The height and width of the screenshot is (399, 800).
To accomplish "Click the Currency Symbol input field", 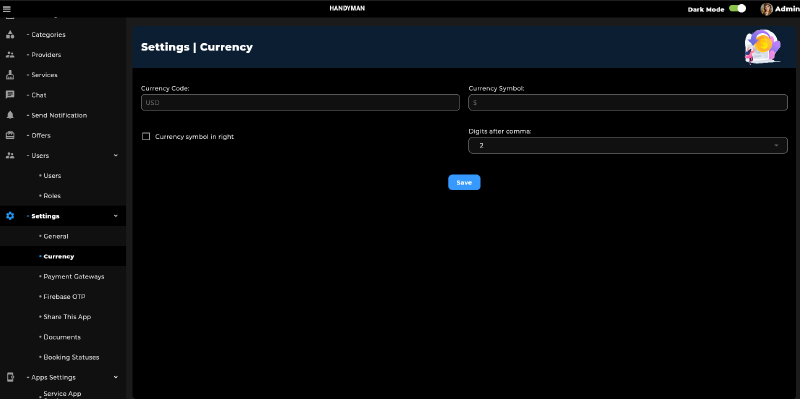I will tap(628, 103).
